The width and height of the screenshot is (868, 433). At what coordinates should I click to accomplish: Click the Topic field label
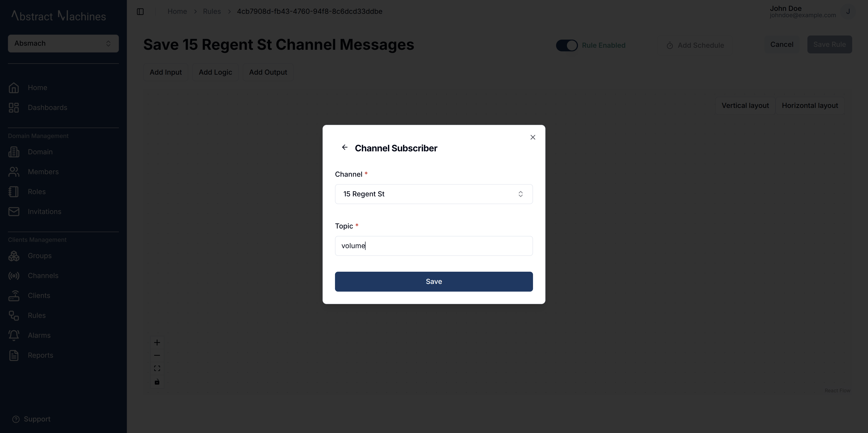point(344,226)
